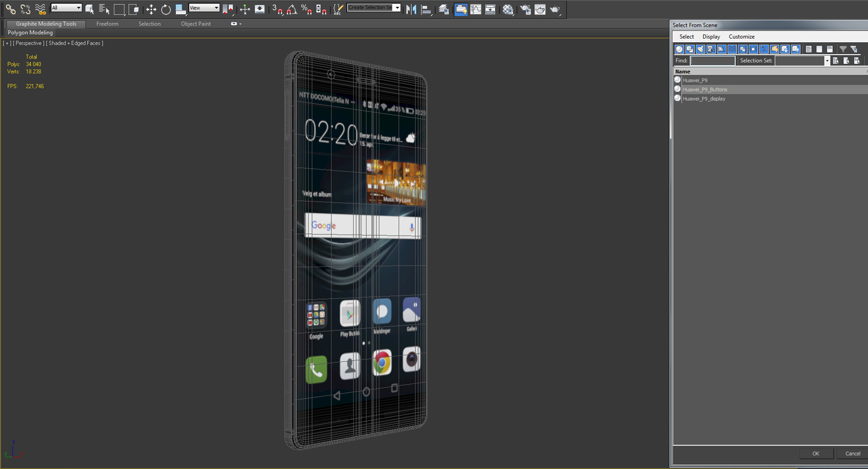Open the Shaded + Edged Faces menu
The image size is (868, 469).
pyautogui.click(x=74, y=43)
